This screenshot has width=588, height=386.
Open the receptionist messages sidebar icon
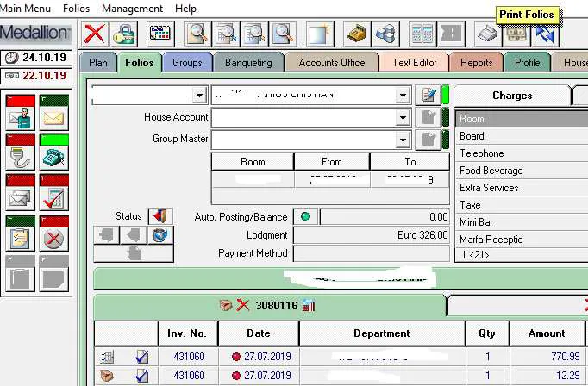pyautogui.click(x=21, y=113)
